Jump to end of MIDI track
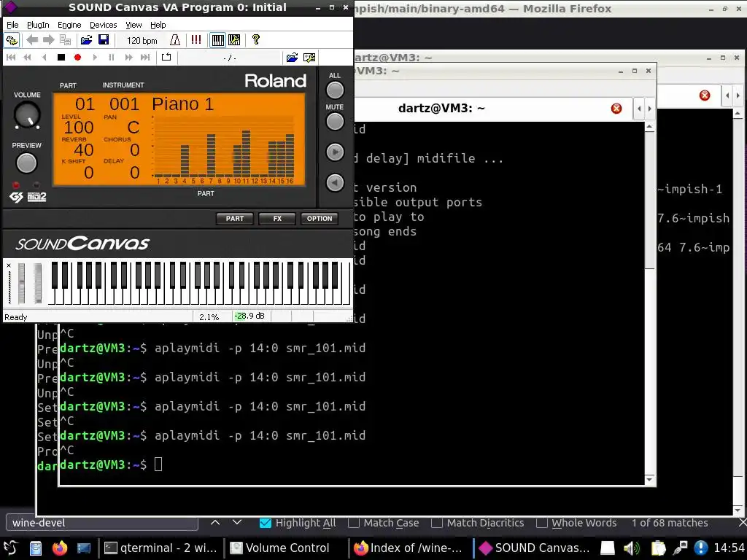Image resolution: width=747 pixels, height=560 pixels. click(145, 58)
